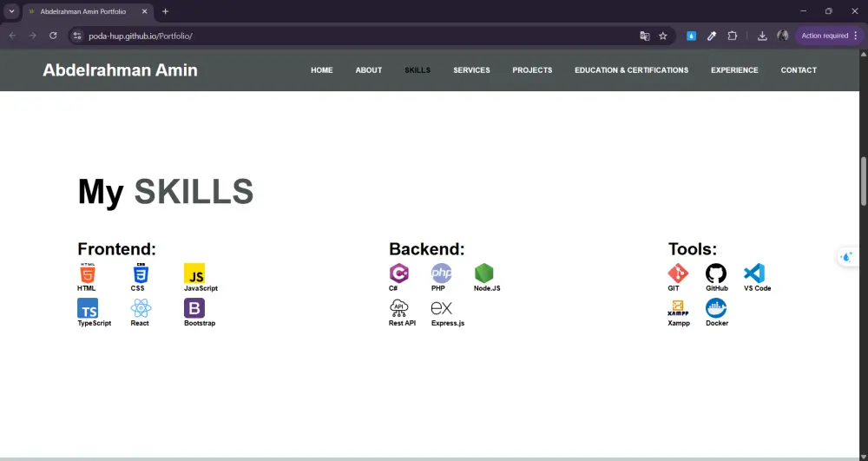Click the Docker whale icon
This screenshot has width=868, height=461.
(x=716, y=308)
